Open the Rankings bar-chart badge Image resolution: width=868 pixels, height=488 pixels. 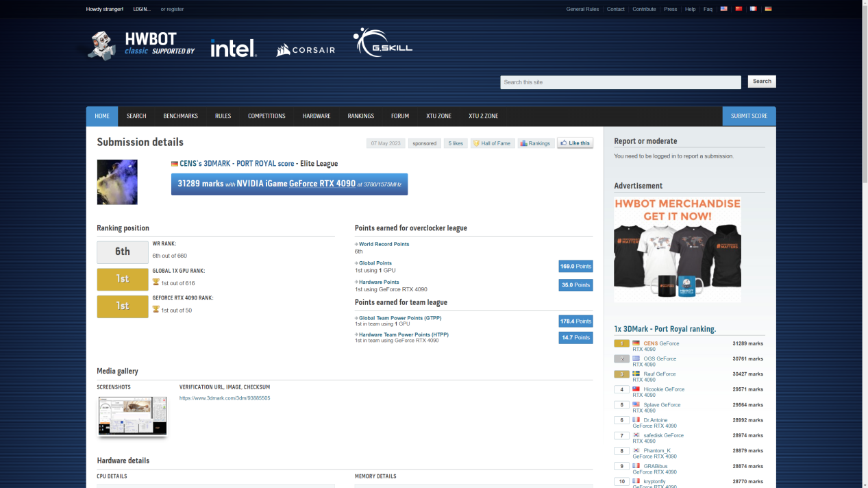(x=535, y=143)
